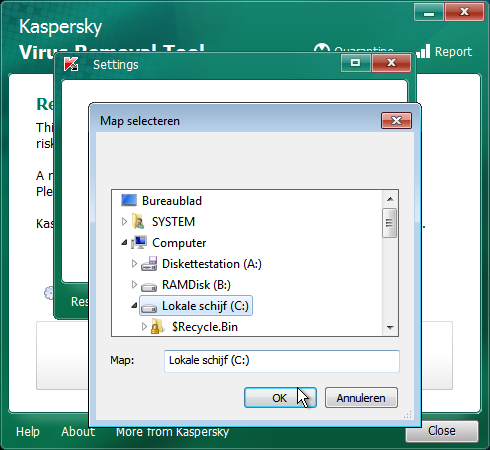
Task: Select $Recycle.Bin tree item
Action: [205, 327]
